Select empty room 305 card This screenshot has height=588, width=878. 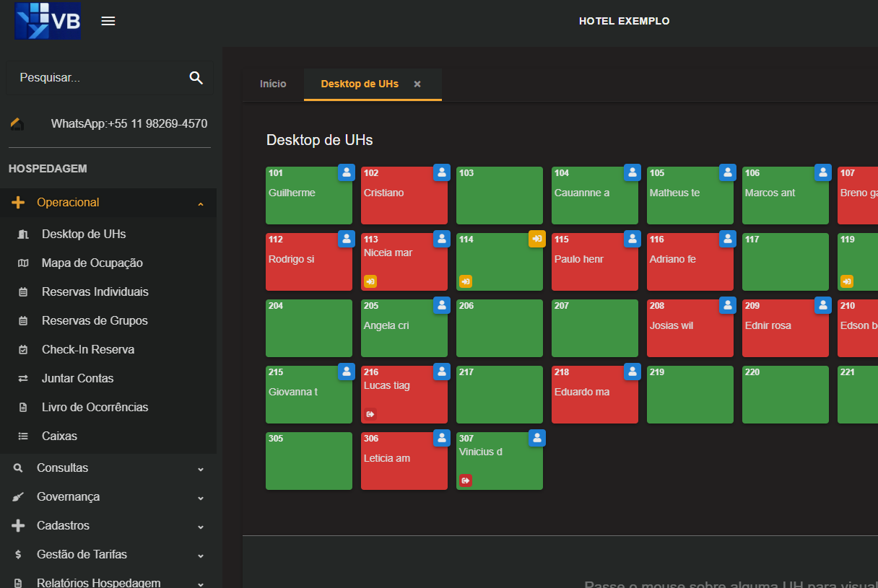pos(309,461)
